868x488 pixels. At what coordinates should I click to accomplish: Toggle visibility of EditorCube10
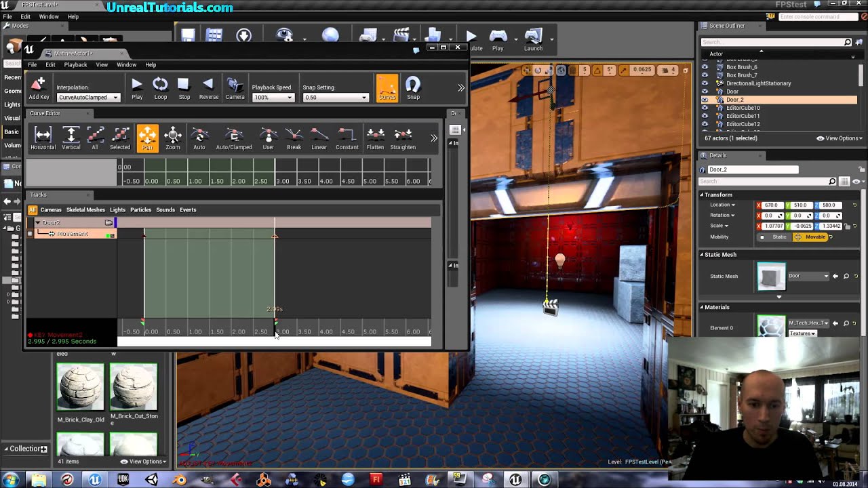[x=705, y=108]
